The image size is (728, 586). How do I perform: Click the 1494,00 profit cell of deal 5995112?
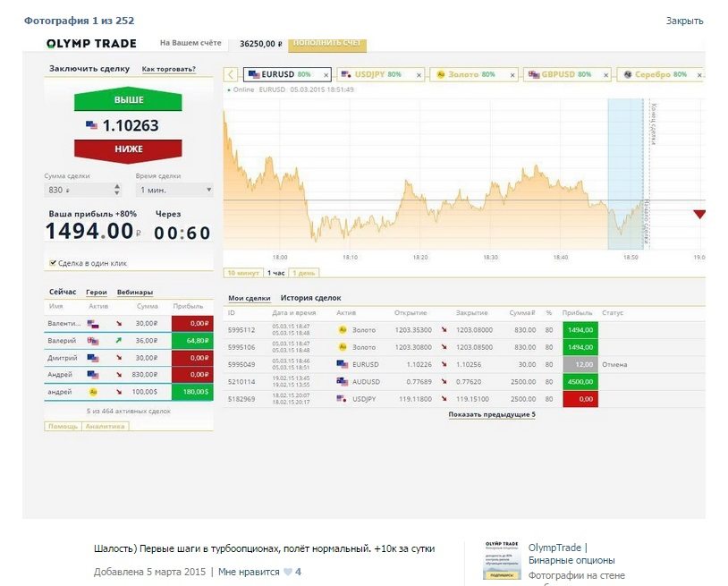(580, 330)
